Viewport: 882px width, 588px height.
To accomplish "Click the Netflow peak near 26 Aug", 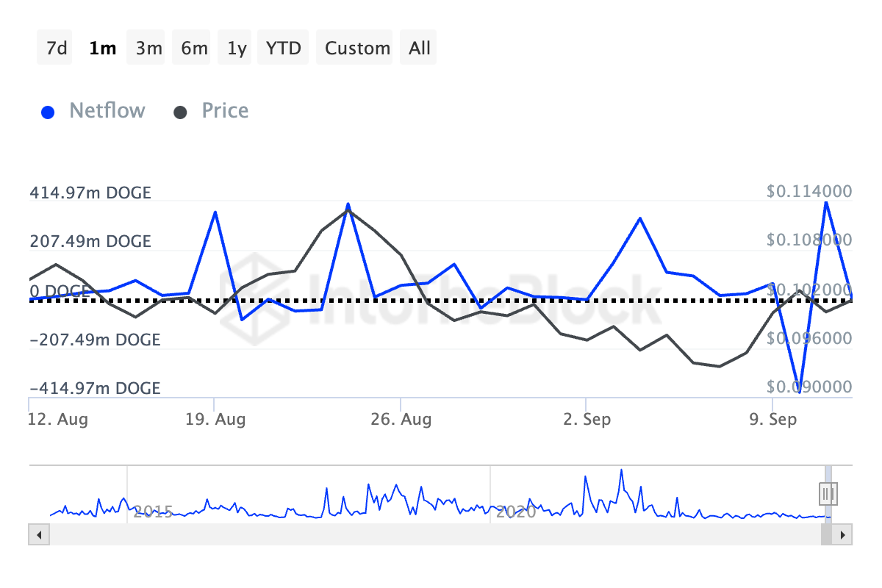I will coord(348,204).
